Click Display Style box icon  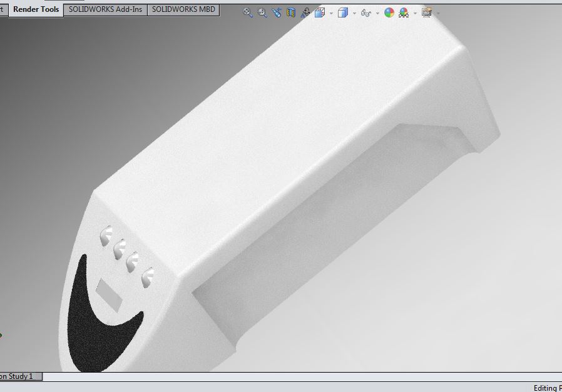click(343, 13)
